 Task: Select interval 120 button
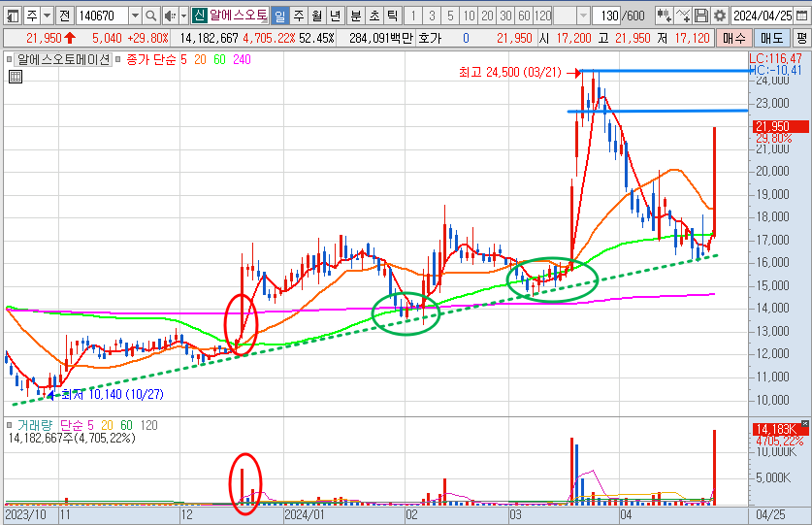[542, 16]
